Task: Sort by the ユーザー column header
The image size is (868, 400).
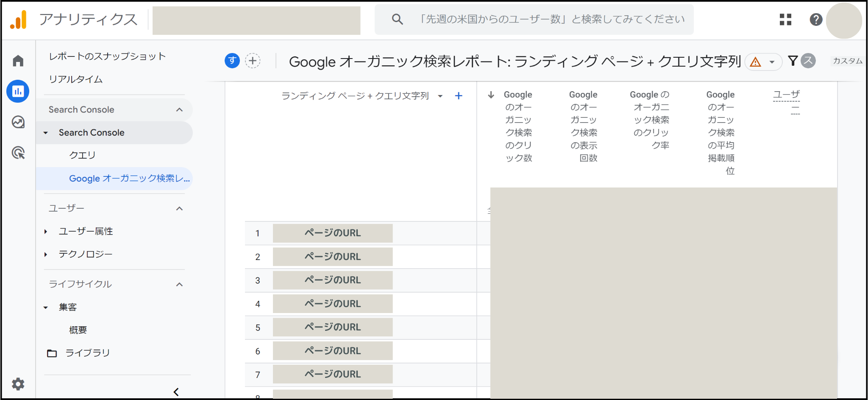Action: (786, 101)
